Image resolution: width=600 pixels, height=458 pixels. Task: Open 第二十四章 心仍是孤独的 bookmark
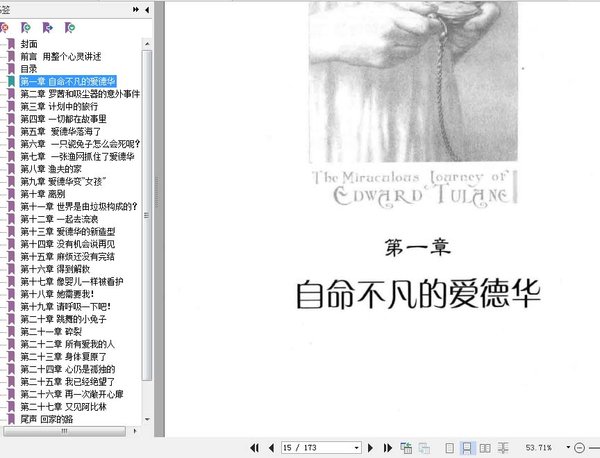[x=68, y=369]
